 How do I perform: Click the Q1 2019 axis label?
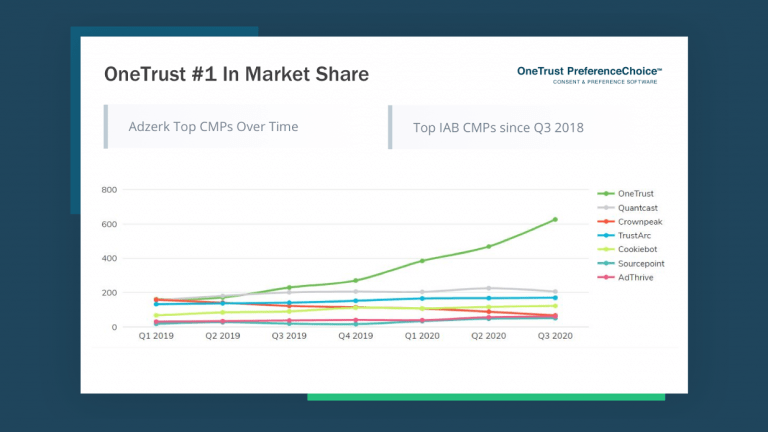156,336
